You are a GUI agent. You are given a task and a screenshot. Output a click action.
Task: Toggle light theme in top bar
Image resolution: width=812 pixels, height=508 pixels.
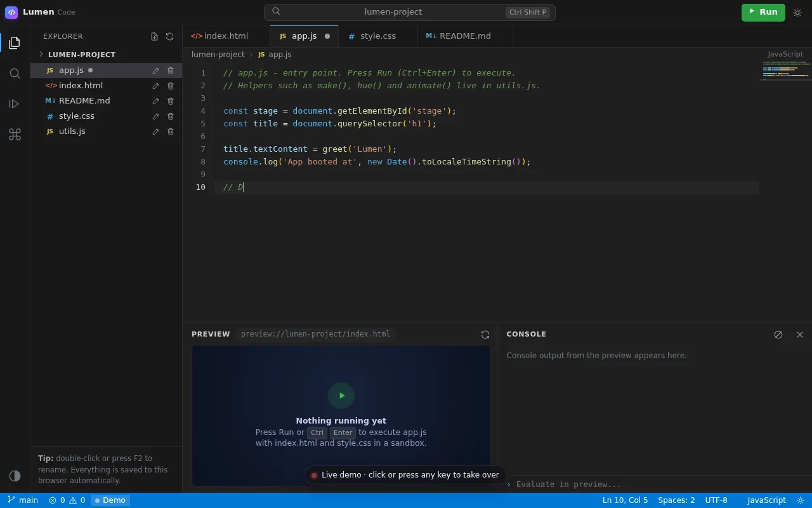(797, 13)
